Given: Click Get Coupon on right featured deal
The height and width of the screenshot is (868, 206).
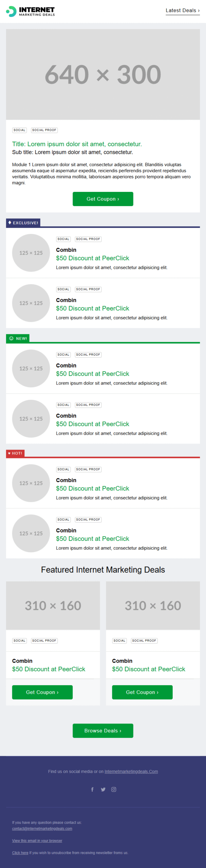Looking at the screenshot, I should tap(142, 692).
